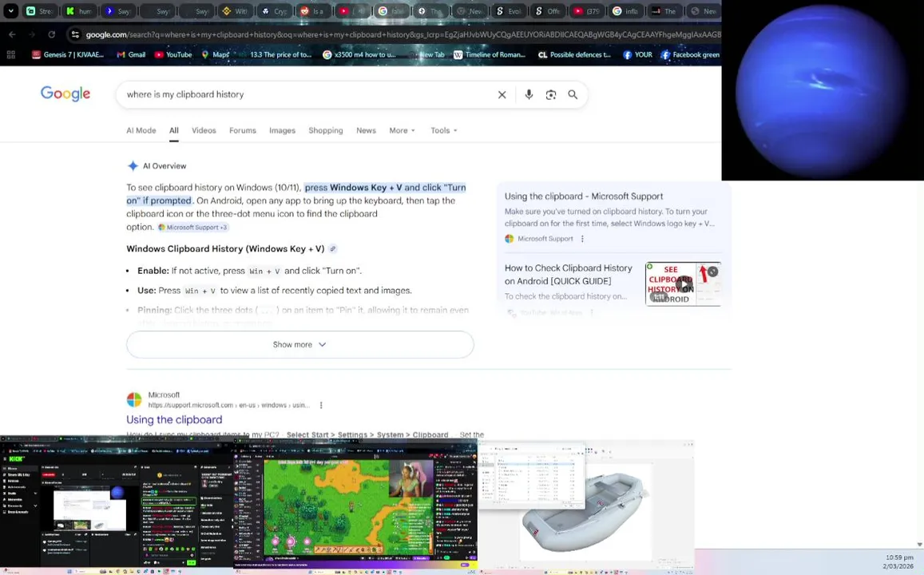
Task: Click link icon beside Windows Clipboard History heading
Action: [333, 248]
